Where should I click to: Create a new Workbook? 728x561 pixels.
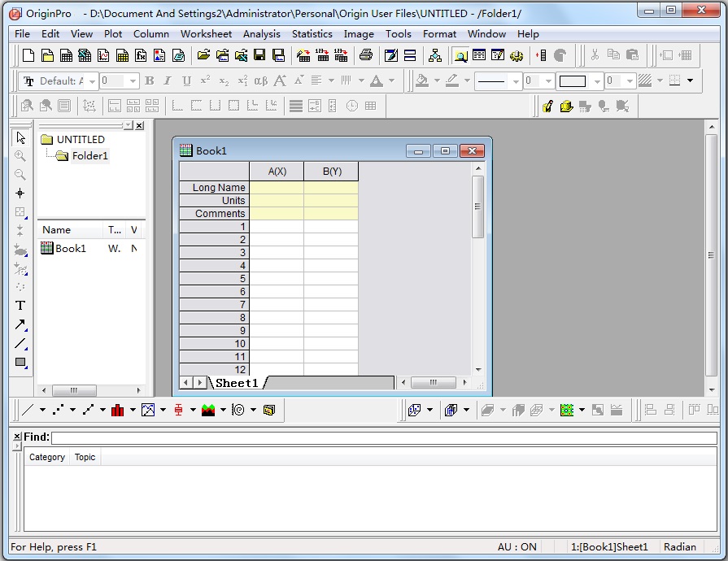(67, 55)
